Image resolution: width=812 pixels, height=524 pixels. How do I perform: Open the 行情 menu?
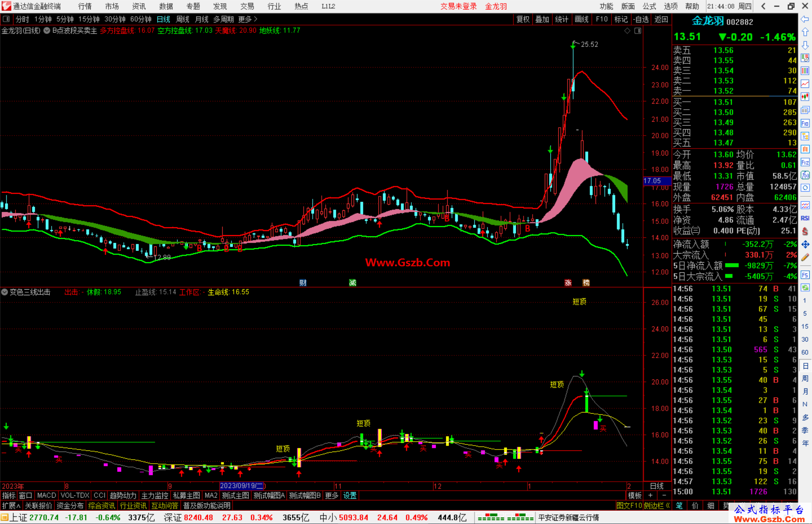tap(85, 6)
